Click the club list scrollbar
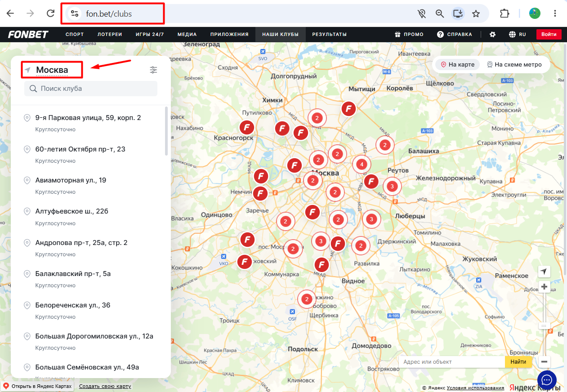The height and width of the screenshot is (392, 567). [166, 131]
